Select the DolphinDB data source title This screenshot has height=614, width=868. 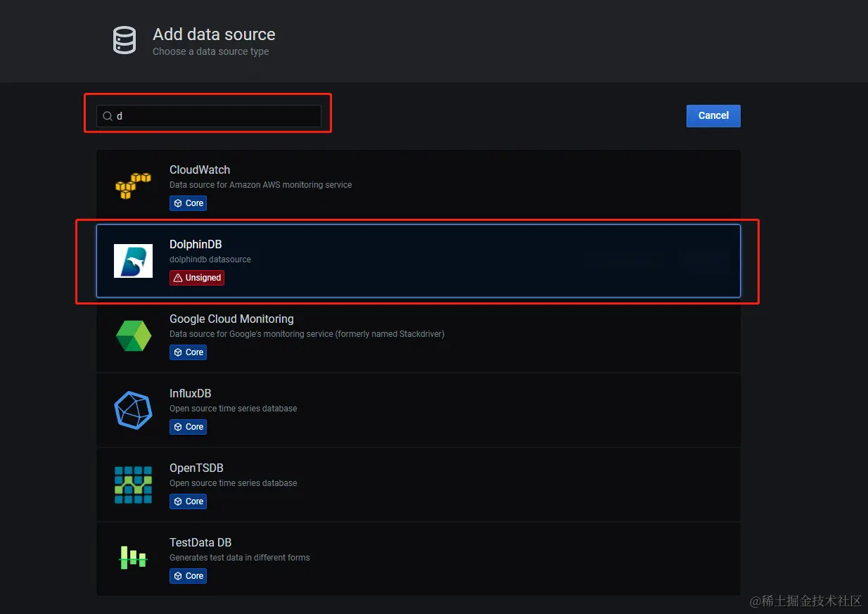coord(196,244)
